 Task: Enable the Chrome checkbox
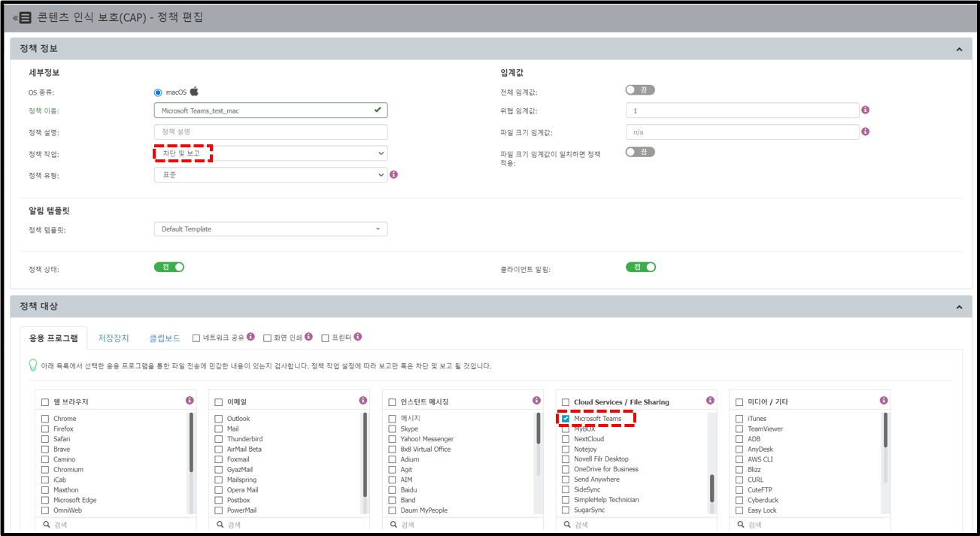pyautogui.click(x=45, y=419)
